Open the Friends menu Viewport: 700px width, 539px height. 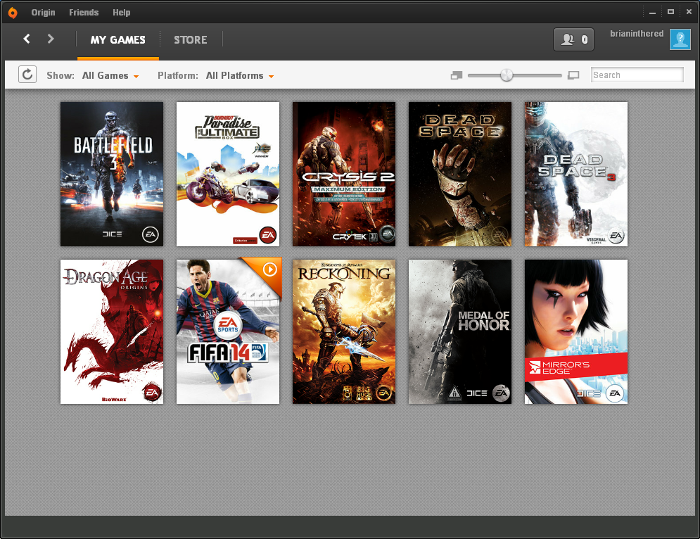pyautogui.click(x=83, y=13)
